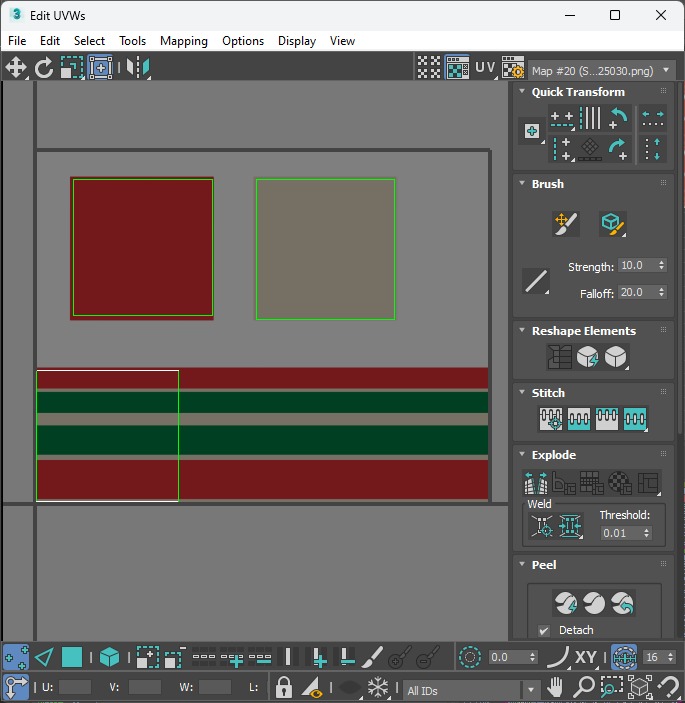The width and height of the screenshot is (685, 703).
Task: Select the Scale Selected Subobject tool
Action: point(72,68)
